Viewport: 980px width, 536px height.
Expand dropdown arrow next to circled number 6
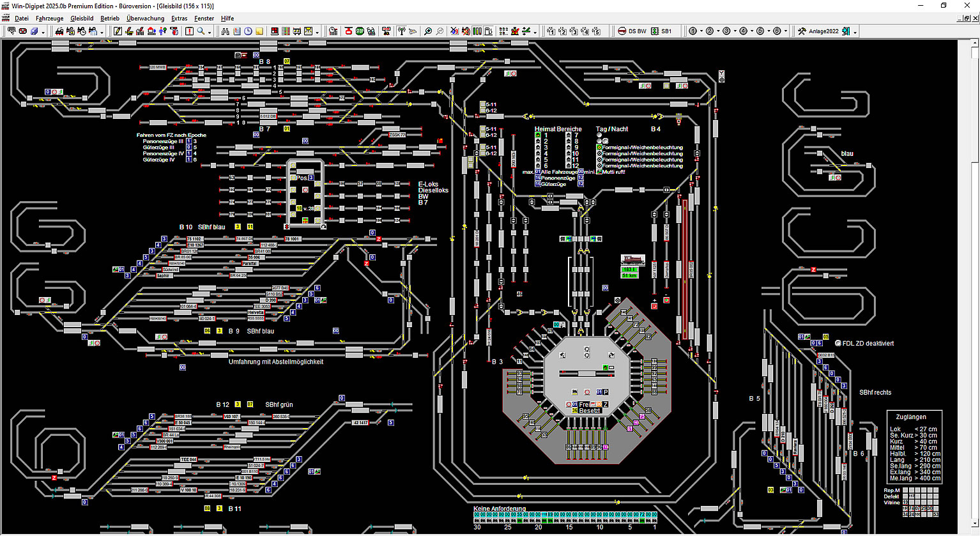point(786,31)
